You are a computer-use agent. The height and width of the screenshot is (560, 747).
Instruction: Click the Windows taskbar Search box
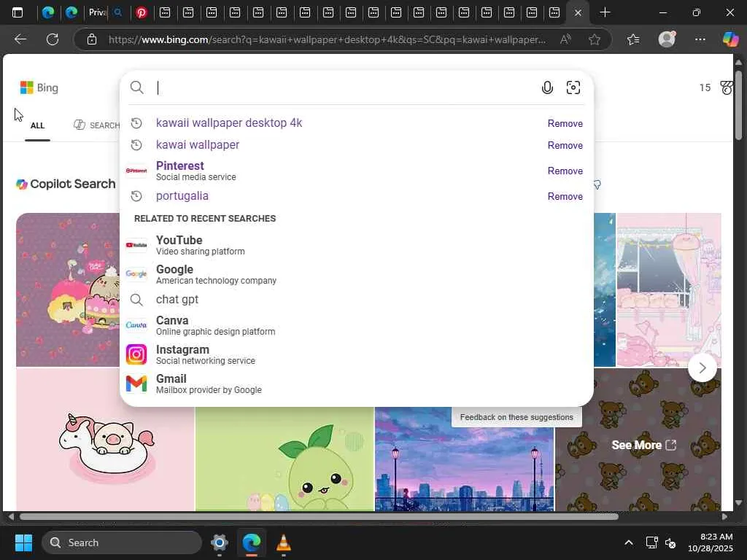pos(122,542)
